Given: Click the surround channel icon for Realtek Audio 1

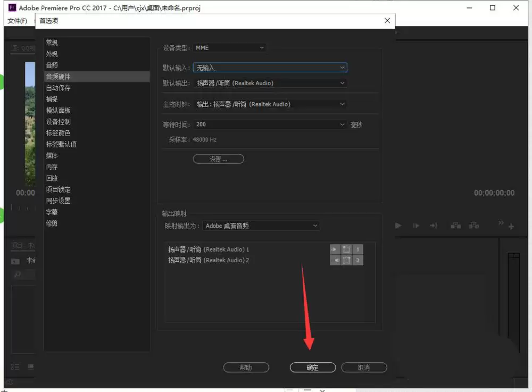Looking at the screenshot, I should 346,249.
